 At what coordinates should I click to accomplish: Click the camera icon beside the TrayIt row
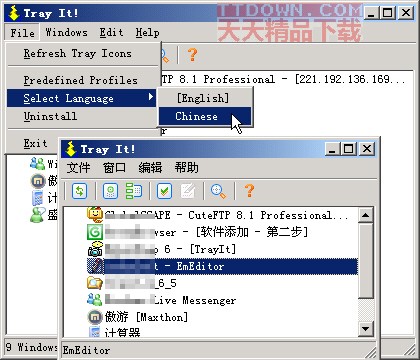(x=95, y=249)
